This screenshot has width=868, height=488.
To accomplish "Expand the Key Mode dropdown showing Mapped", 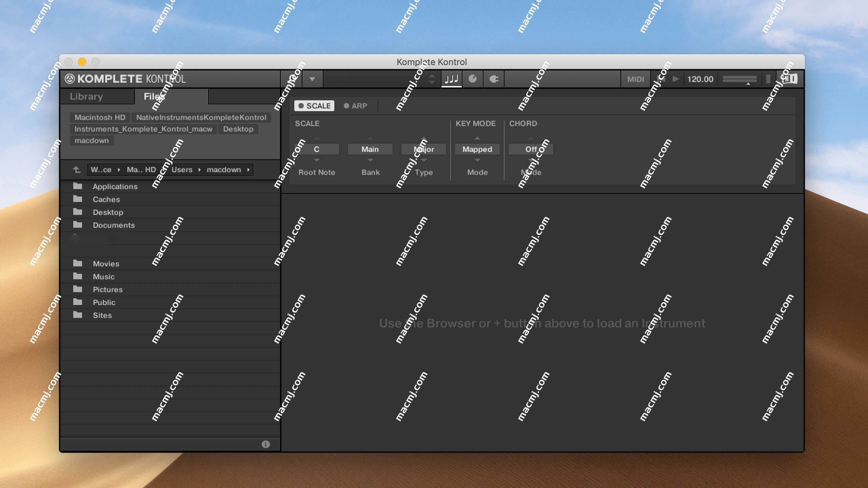I will point(476,149).
